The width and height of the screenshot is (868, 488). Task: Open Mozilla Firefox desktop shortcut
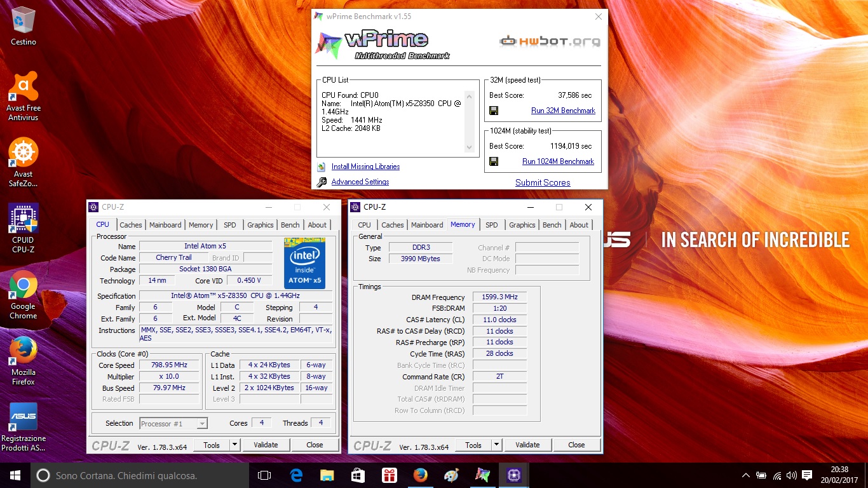pos(24,361)
